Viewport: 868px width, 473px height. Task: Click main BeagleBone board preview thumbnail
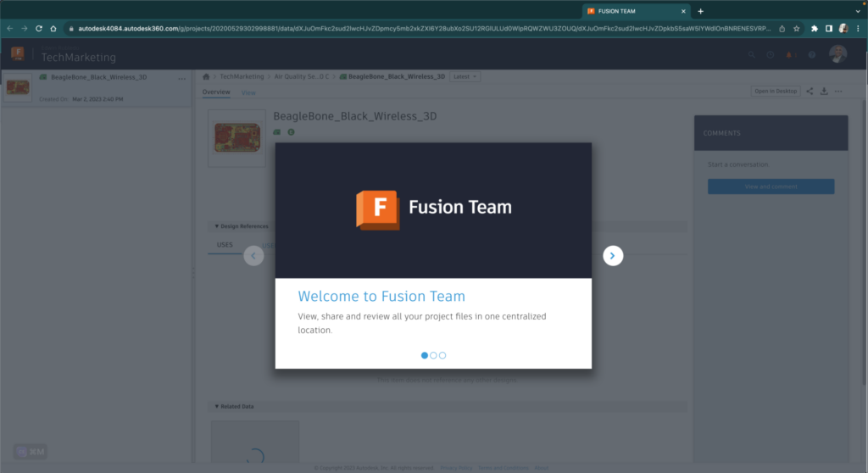237,138
